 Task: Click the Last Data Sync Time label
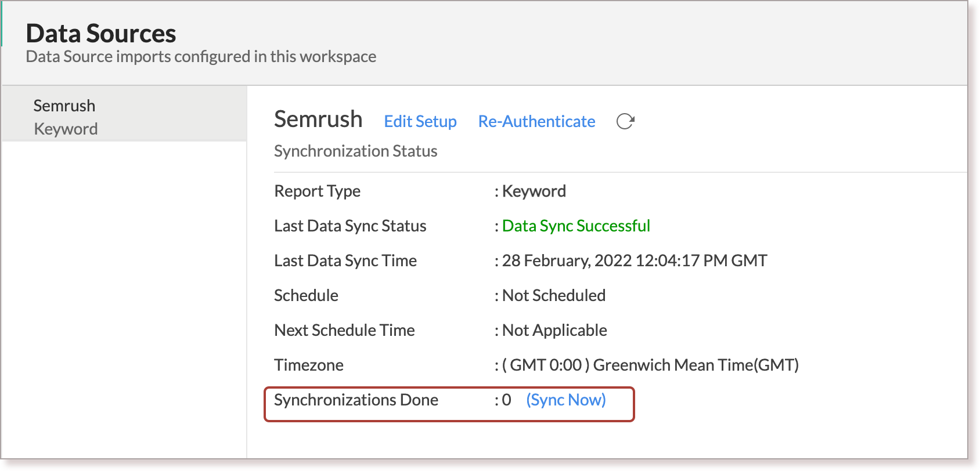point(345,260)
